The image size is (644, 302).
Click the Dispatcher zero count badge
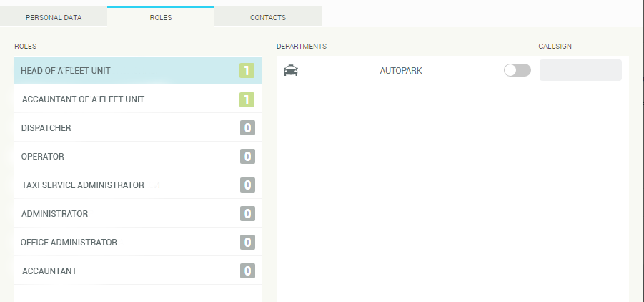(247, 128)
